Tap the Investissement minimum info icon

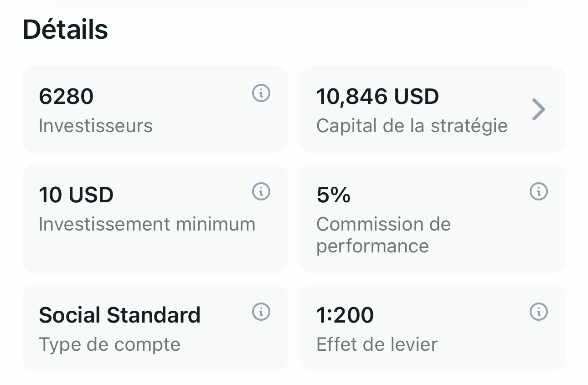(x=261, y=191)
